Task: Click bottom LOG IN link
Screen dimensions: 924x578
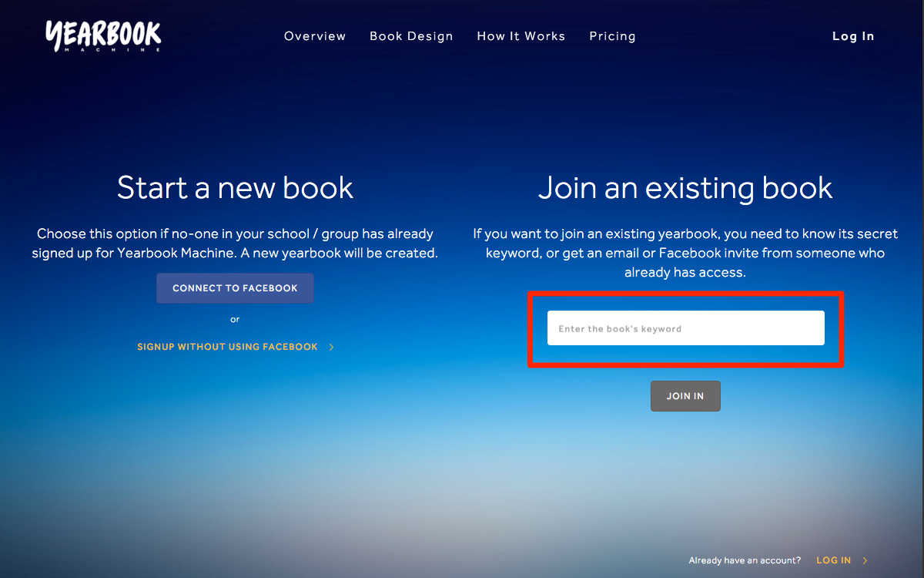Action: pyautogui.click(x=833, y=560)
